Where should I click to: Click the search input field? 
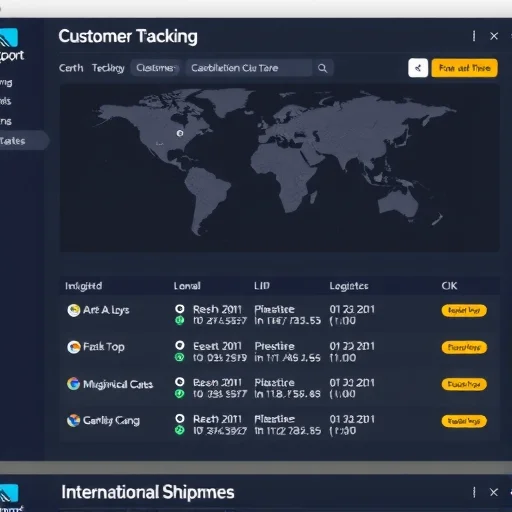(x=249, y=68)
